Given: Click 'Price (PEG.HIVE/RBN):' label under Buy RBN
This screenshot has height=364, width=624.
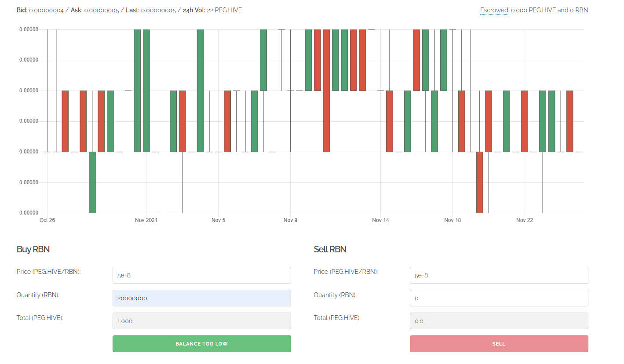Looking at the screenshot, I should [49, 272].
